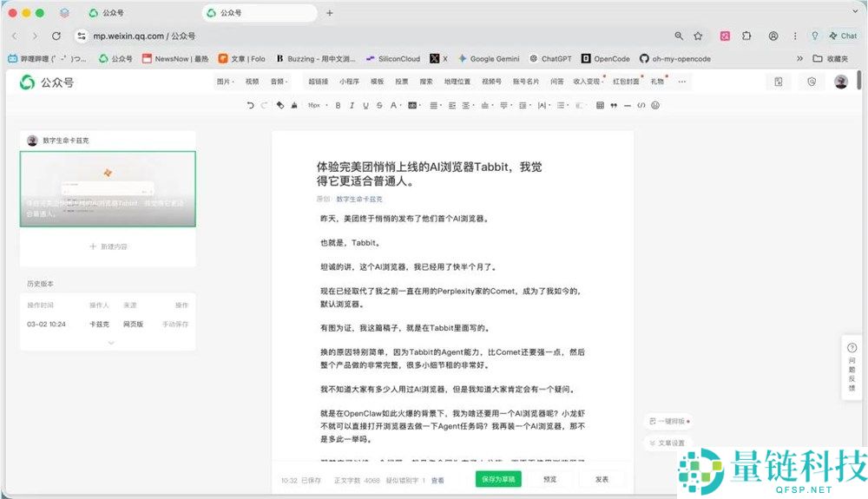The height and width of the screenshot is (499, 868).
Task: Add a 投票 to the article
Action: click(x=401, y=82)
